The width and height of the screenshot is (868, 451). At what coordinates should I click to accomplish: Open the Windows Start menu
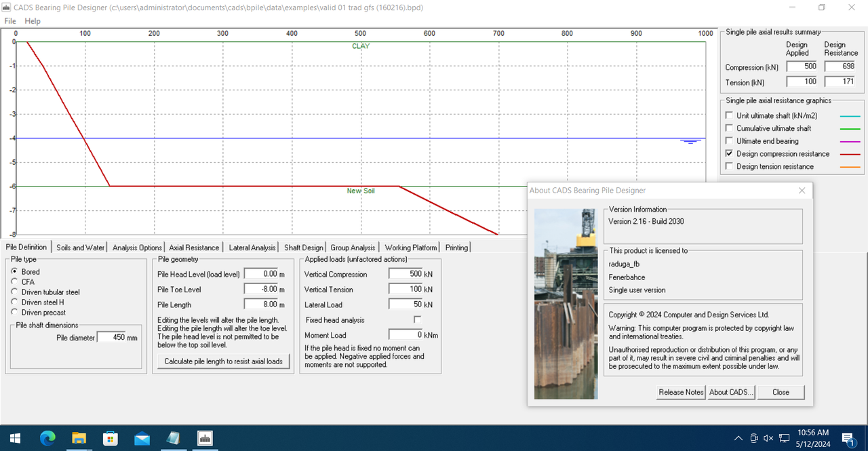[x=15, y=438]
